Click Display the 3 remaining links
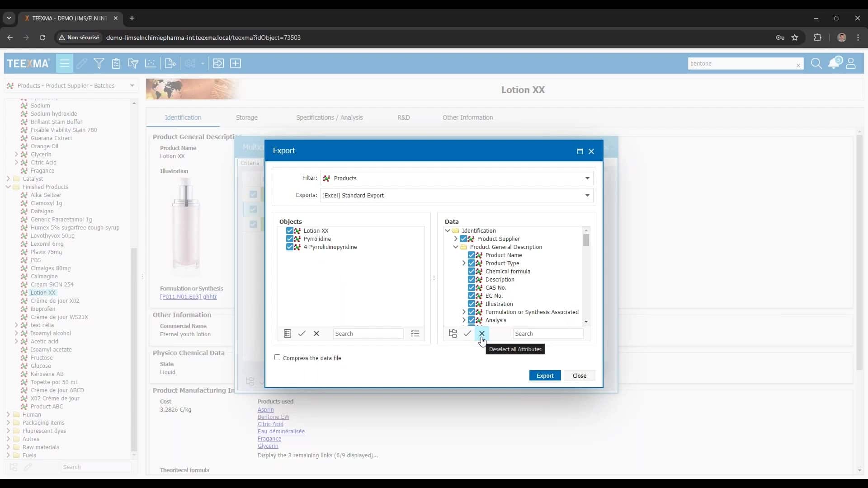 click(x=318, y=455)
